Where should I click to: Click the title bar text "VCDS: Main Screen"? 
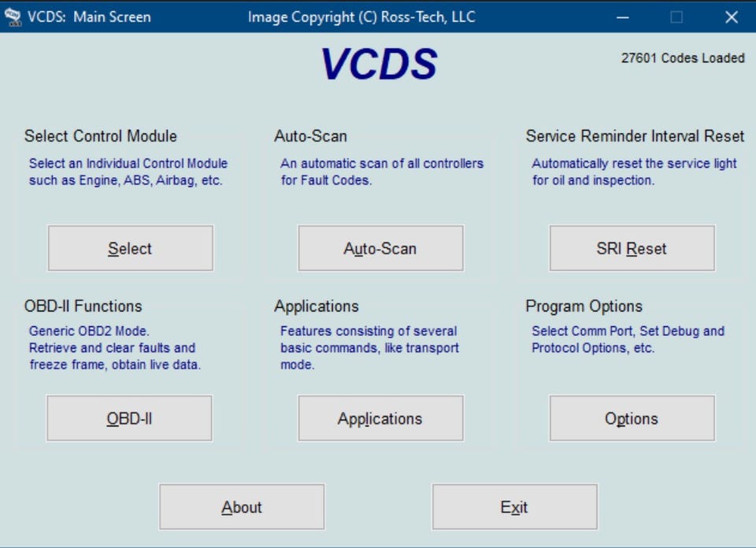(x=88, y=17)
